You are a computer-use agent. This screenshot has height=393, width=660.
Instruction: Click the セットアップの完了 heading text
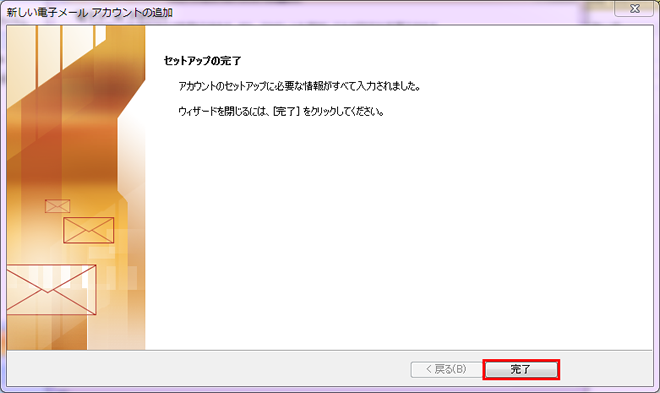(x=202, y=61)
